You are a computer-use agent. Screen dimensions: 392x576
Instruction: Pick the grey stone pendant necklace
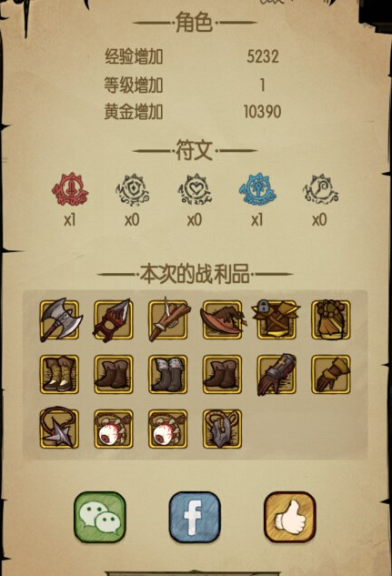click(x=223, y=429)
